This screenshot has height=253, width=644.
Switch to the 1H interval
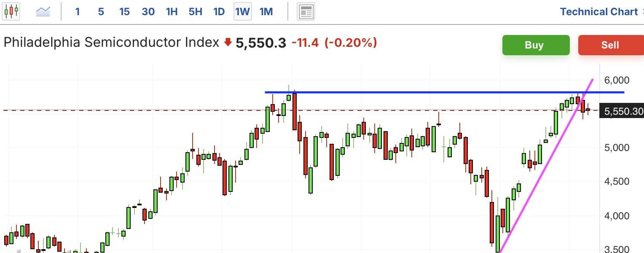[x=172, y=12]
